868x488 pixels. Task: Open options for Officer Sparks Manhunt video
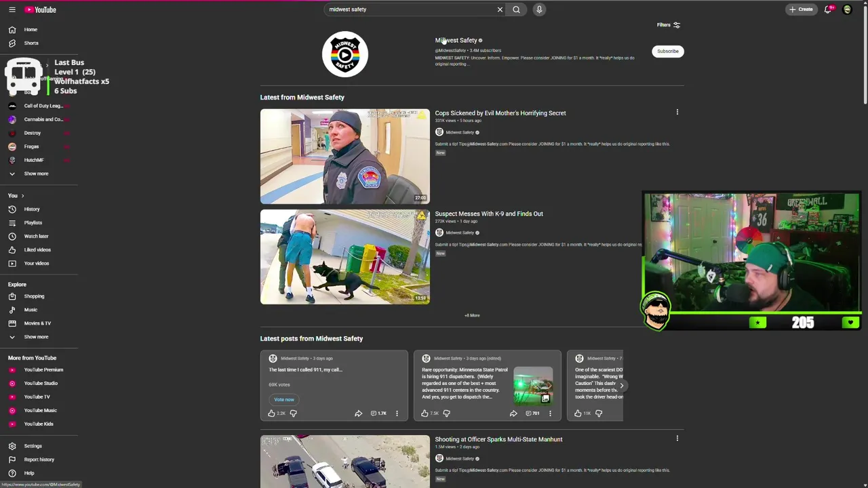click(x=677, y=439)
